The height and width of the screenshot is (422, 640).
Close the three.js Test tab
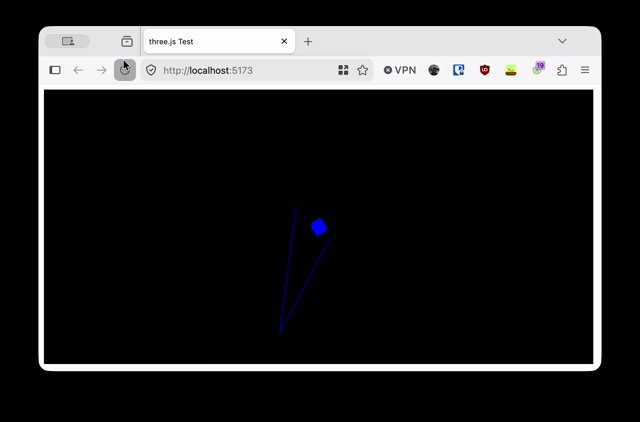[x=284, y=41]
